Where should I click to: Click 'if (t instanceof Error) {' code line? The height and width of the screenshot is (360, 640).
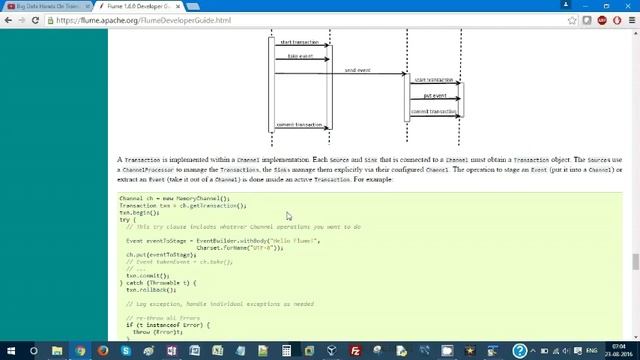[168, 325]
